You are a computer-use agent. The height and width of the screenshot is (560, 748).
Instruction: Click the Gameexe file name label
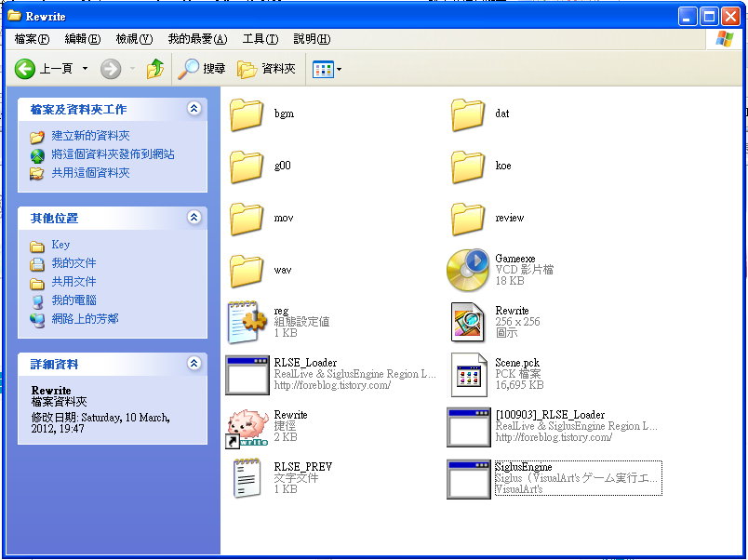coord(515,259)
